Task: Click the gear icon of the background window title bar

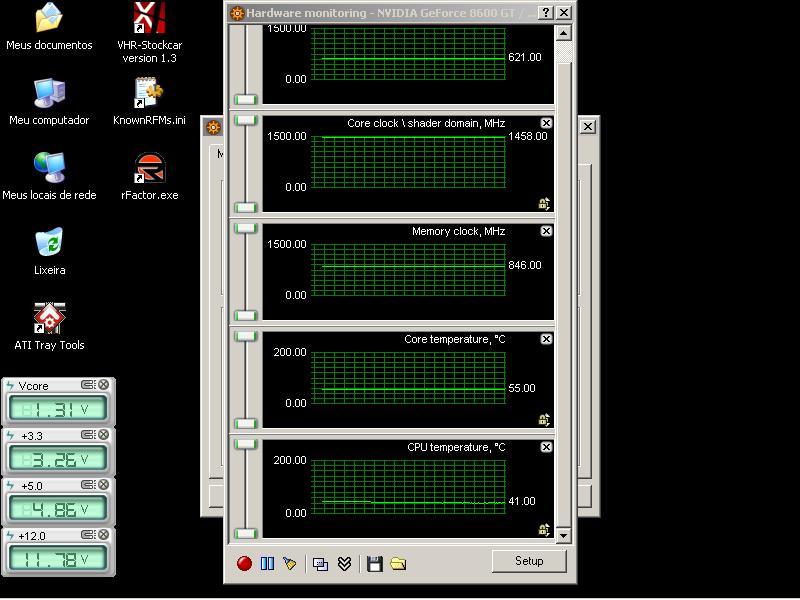Action: (213, 127)
